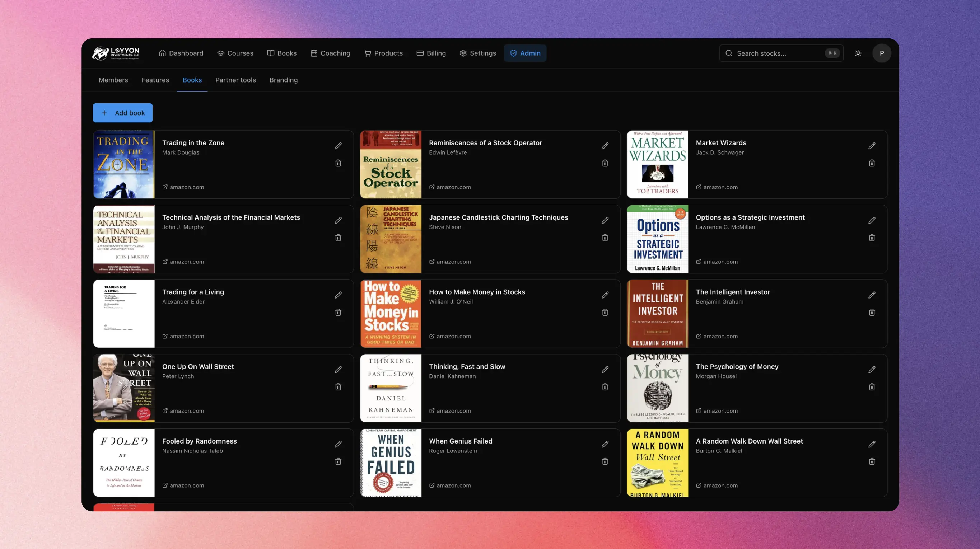Edit A Random Walk Down Wall Street

click(872, 444)
